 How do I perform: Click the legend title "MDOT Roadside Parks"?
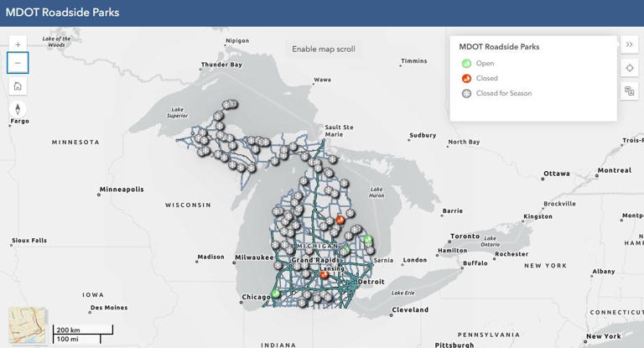tap(499, 47)
